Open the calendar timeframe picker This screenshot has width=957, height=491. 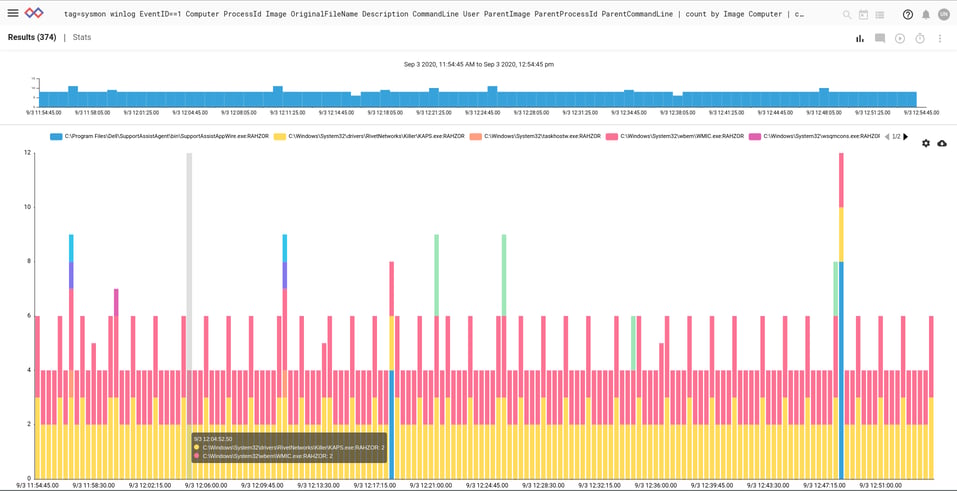point(863,15)
